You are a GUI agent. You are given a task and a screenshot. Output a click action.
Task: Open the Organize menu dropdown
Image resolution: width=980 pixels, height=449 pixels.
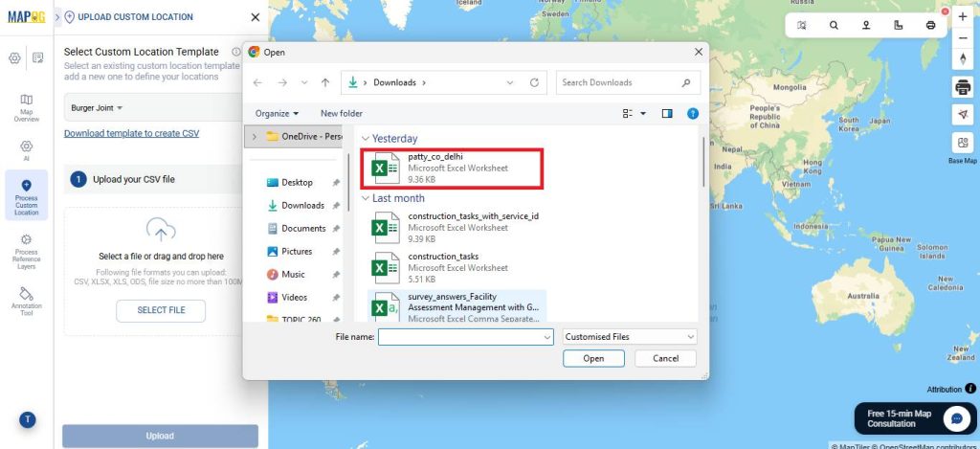[x=277, y=113]
